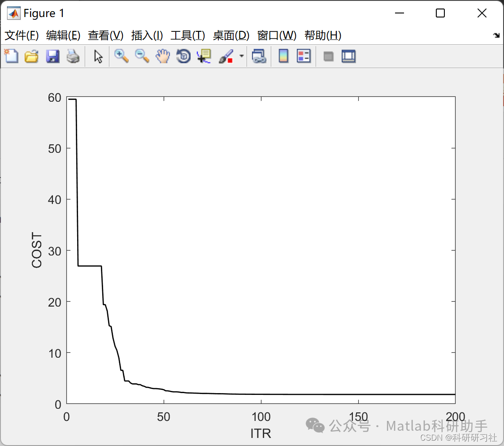Open the 编辑(E) menu

63,35
